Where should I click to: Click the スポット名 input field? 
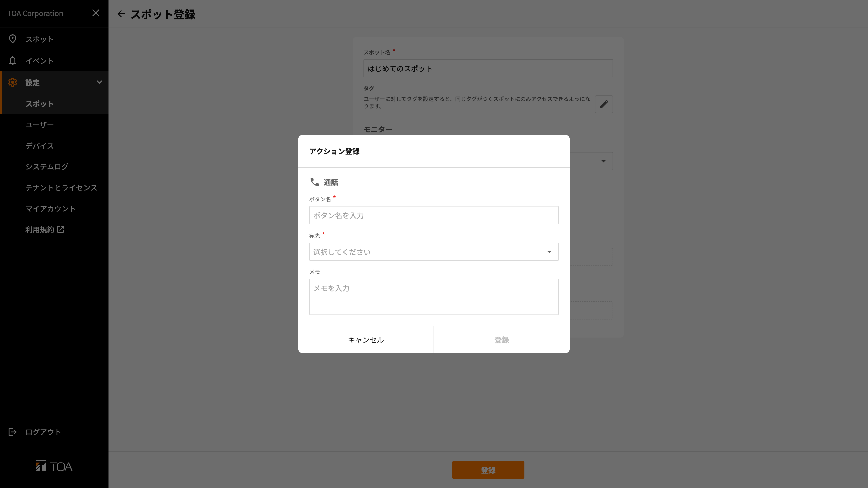488,68
